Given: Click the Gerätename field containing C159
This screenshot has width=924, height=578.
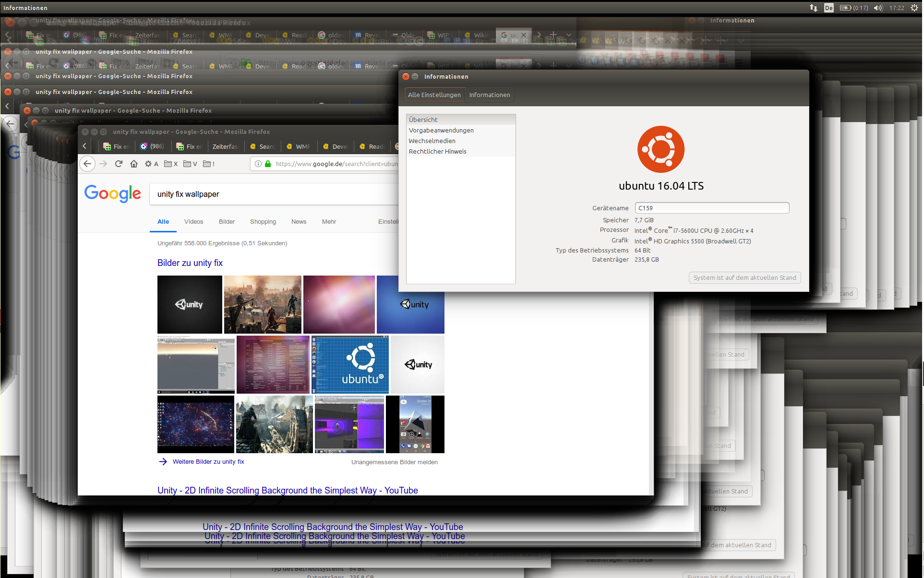Looking at the screenshot, I should tap(712, 208).
